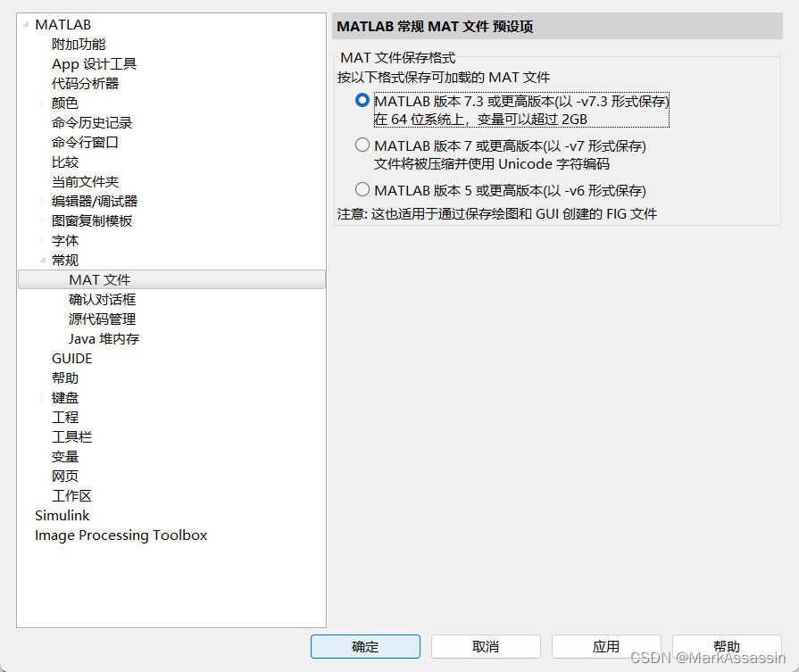Click 取消 to discard changes
Viewport: 799px width, 672px height.
[486, 646]
